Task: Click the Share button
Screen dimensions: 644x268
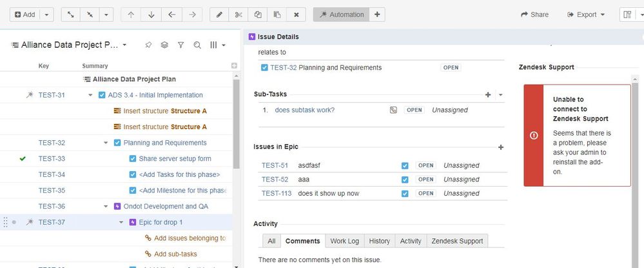Action: [535, 14]
